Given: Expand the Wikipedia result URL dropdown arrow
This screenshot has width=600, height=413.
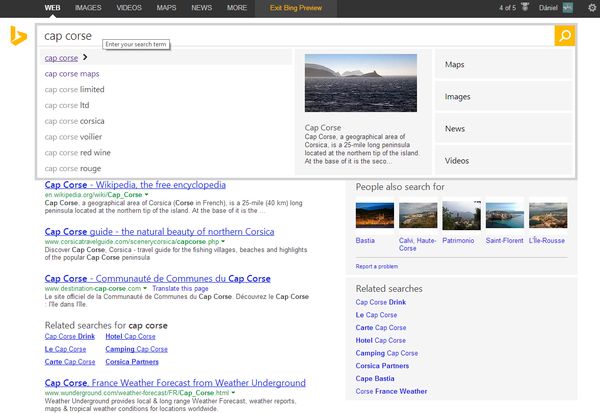Looking at the screenshot, I should (x=146, y=195).
